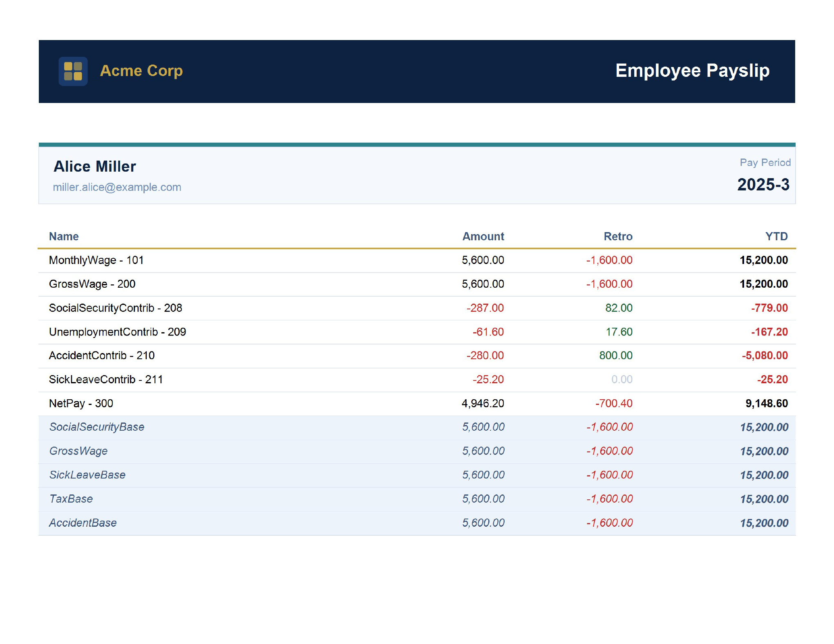Click the Amount column header
Image resolution: width=834 pixels, height=644 pixels.
coord(483,236)
